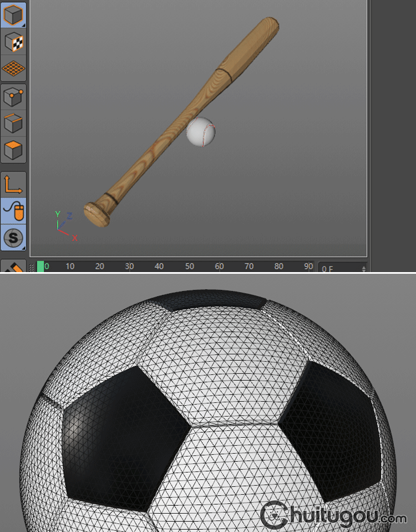Toggle the Enable Snap S icon
Viewport: 416px width, 532px height.
[x=13, y=237]
